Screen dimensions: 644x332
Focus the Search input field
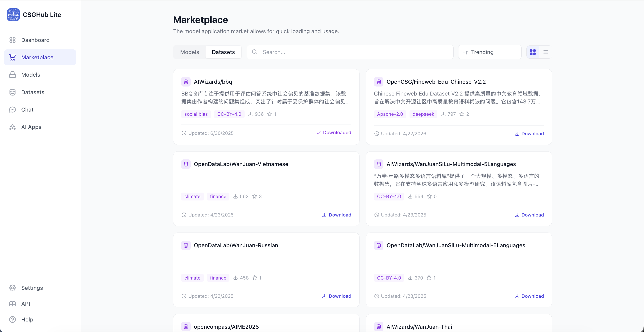pyautogui.click(x=350, y=52)
